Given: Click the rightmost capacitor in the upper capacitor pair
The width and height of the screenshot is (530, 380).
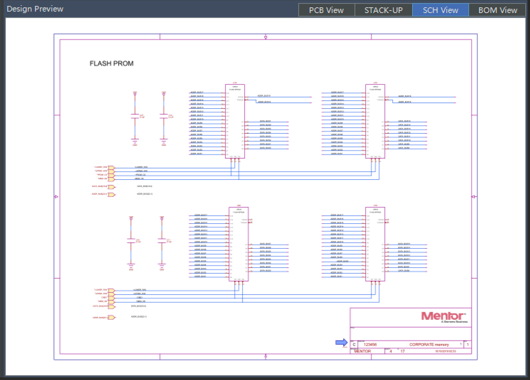Looking at the screenshot, I should 164,117.
